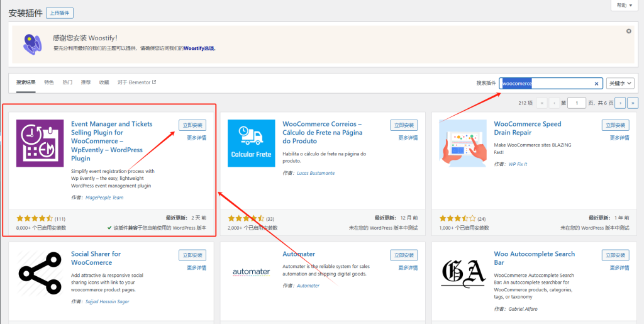Go to next page of results
The height and width of the screenshot is (324, 644).
click(621, 103)
